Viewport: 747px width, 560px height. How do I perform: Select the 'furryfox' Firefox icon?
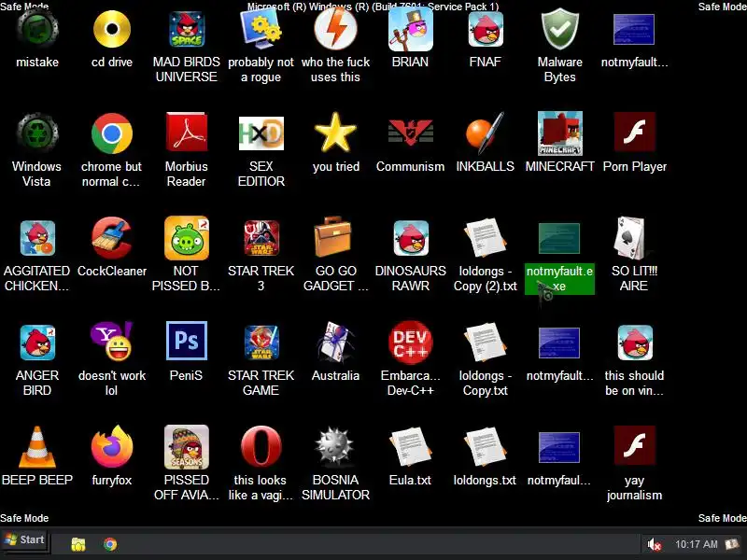tap(112, 447)
